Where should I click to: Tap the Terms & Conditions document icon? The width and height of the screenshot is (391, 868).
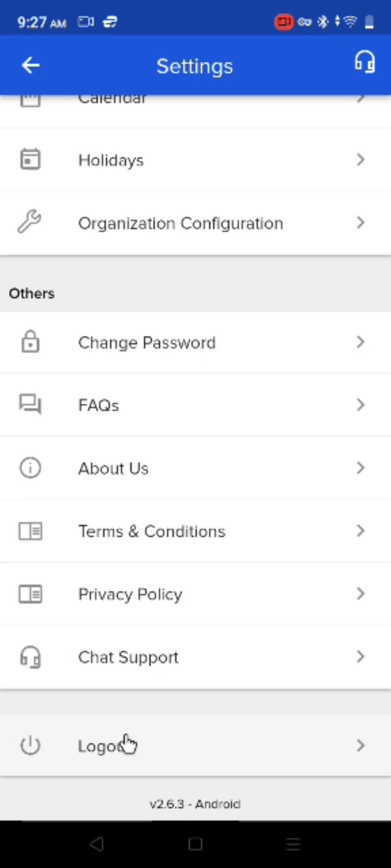[x=30, y=531]
